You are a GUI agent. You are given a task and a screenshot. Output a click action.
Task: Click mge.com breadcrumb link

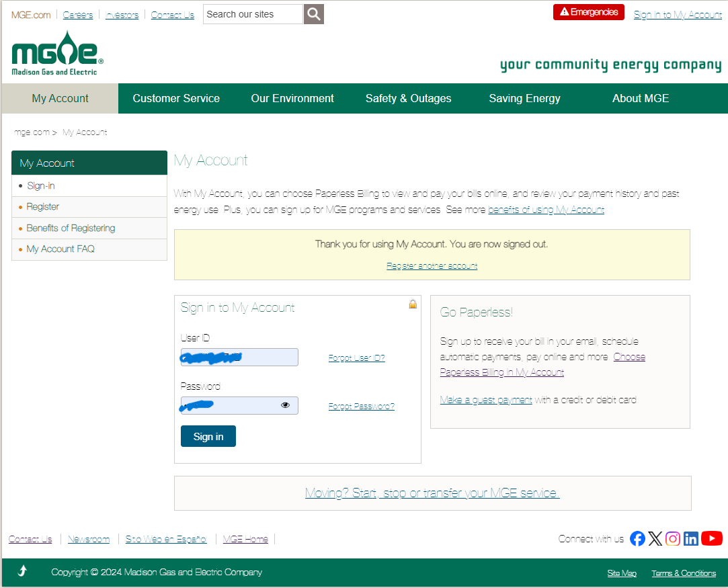pos(32,132)
